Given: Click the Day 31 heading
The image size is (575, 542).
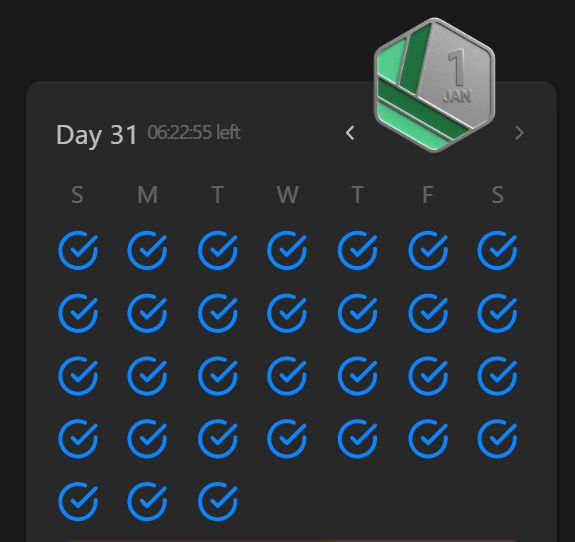Looking at the screenshot, I should pos(97,135).
